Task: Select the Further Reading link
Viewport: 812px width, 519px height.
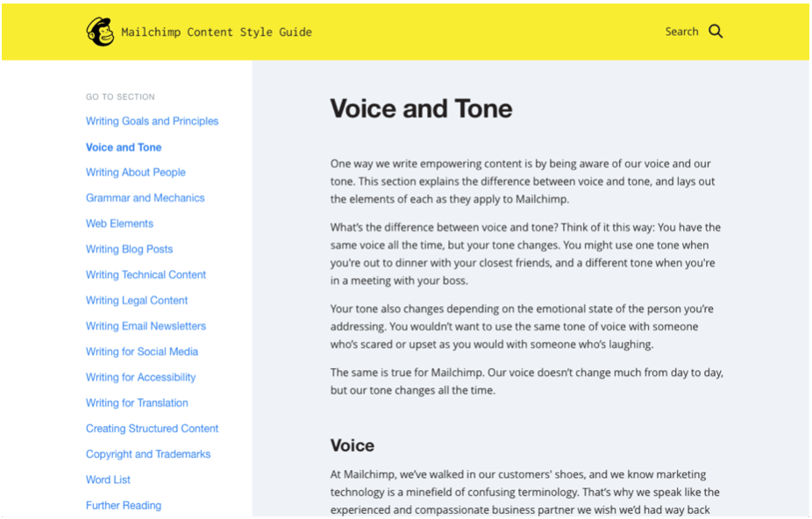Action: pyautogui.click(x=124, y=506)
